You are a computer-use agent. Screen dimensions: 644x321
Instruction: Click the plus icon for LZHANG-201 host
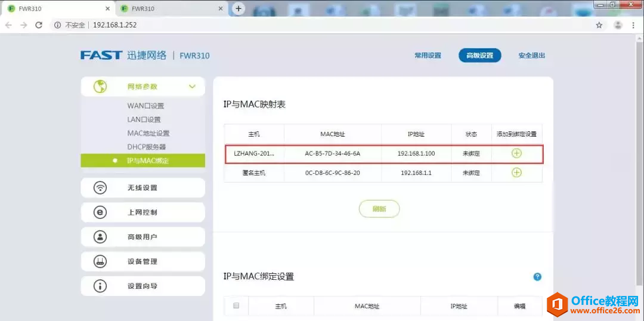[516, 153]
